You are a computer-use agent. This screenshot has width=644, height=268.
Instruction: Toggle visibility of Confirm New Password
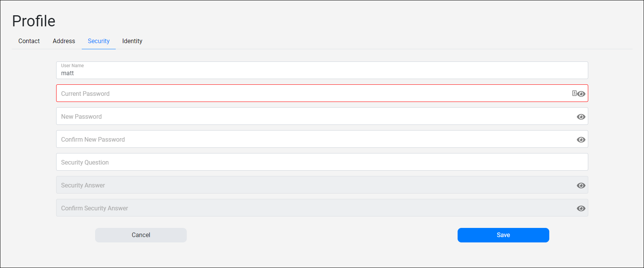pyautogui.click(x=581, y=140)
